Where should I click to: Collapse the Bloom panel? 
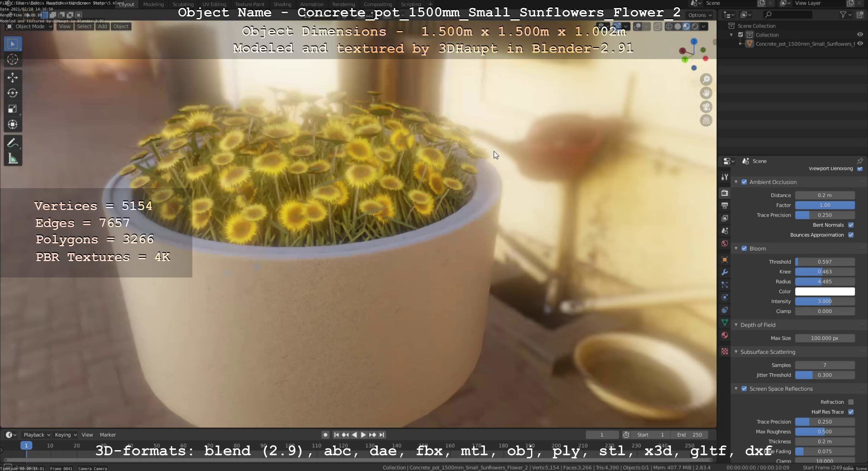click(x=736, y=248)
